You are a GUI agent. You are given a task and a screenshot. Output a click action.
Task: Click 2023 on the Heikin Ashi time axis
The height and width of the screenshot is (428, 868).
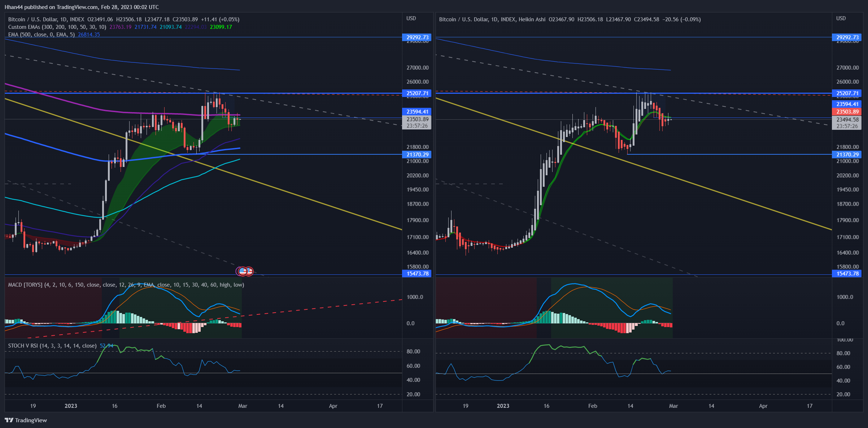(x=503, y=406)
